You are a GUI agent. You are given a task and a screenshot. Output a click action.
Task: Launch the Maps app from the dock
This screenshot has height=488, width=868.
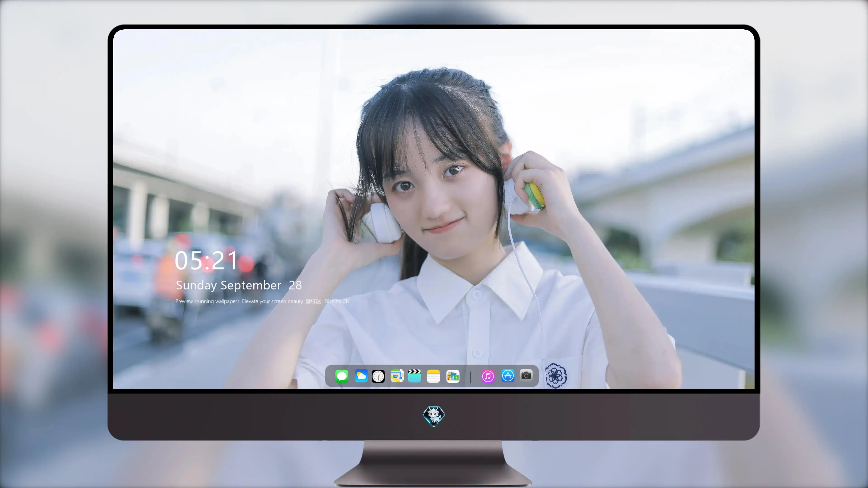click(x=397, y=376)
